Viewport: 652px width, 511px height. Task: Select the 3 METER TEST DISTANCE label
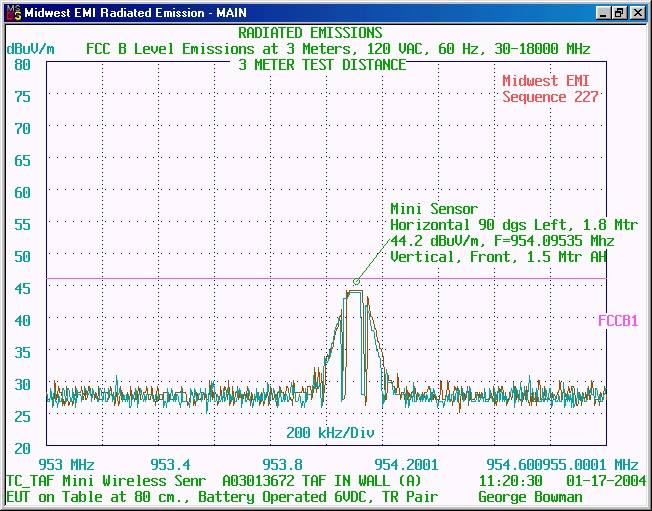coord(322,65)
